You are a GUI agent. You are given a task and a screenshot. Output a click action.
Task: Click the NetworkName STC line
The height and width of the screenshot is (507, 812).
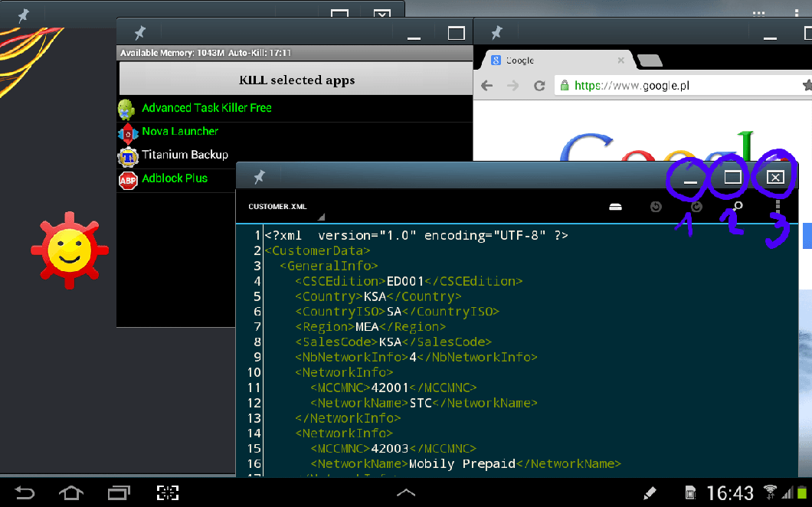click(x=424, y=403)
